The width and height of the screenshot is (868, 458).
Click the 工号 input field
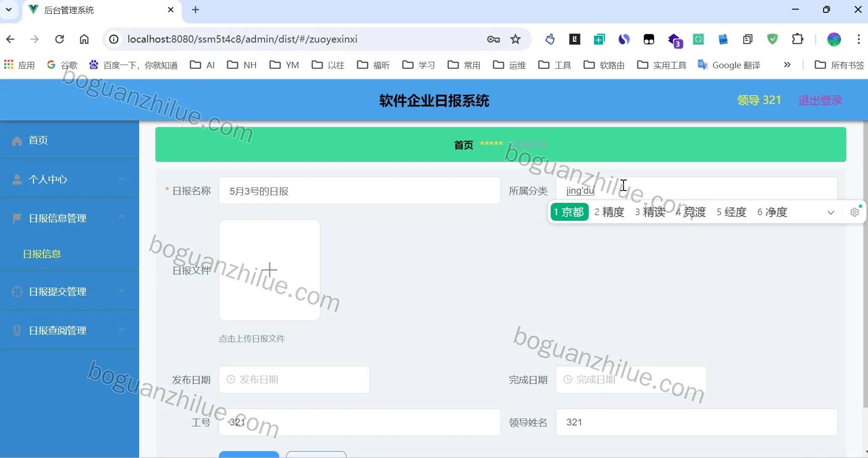(x=359, y=422)
